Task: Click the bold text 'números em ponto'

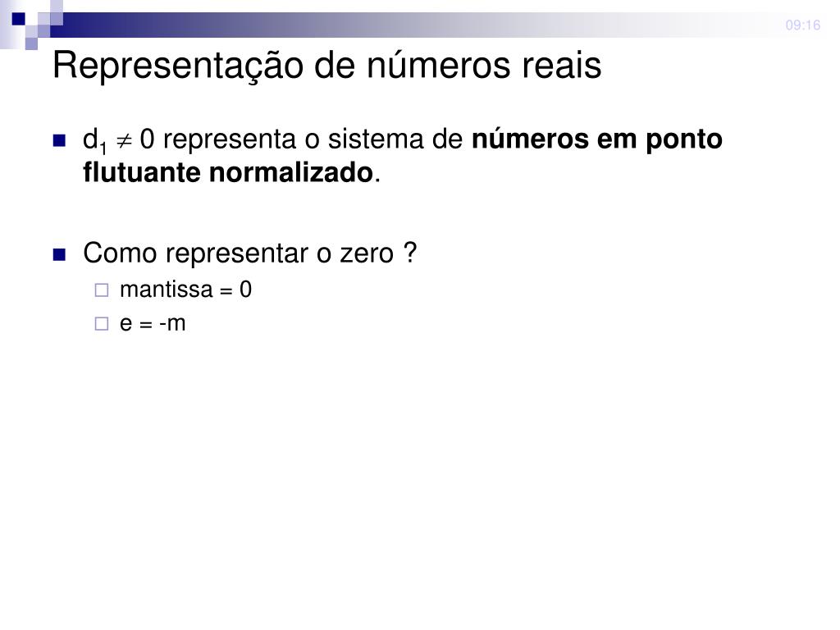Action: tap(597, 139)
